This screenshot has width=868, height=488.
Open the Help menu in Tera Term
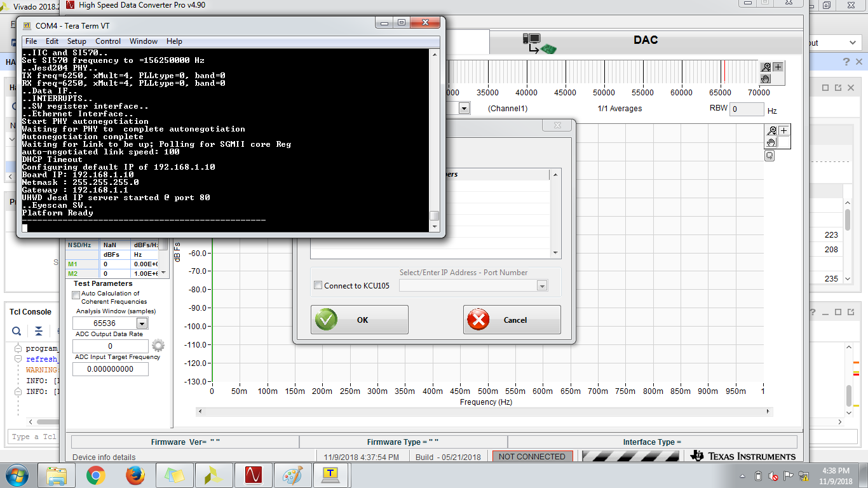pos(174,41)
